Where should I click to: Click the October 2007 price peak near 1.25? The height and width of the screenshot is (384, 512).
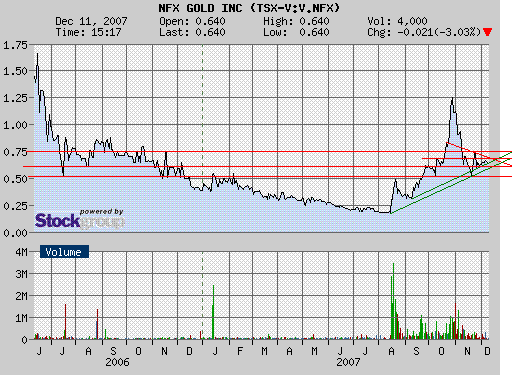coord(452,99)
